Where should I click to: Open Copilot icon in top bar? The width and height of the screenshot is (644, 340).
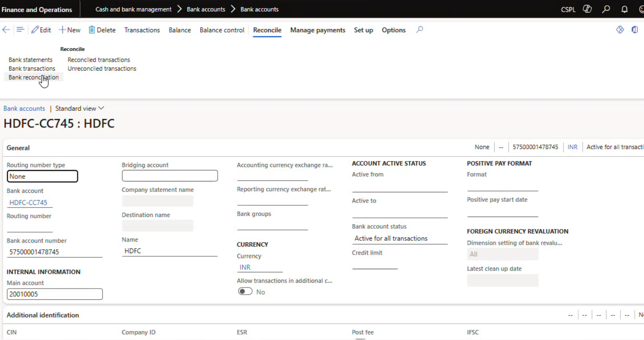point(587,9)
